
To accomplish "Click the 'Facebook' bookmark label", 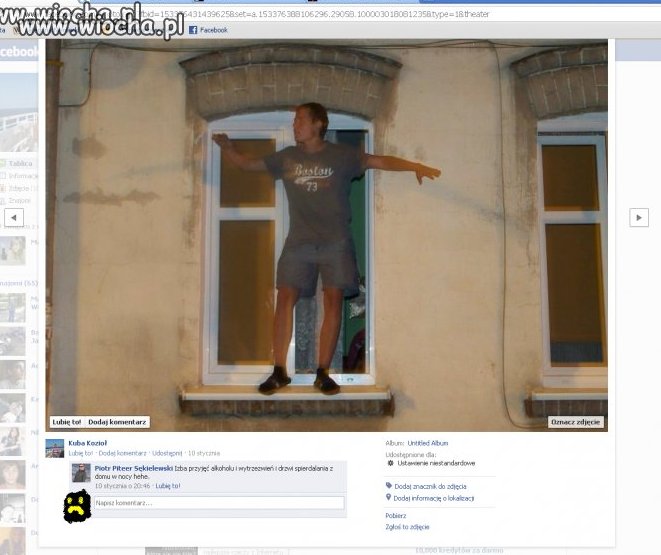I will click(x=213, y=30).
